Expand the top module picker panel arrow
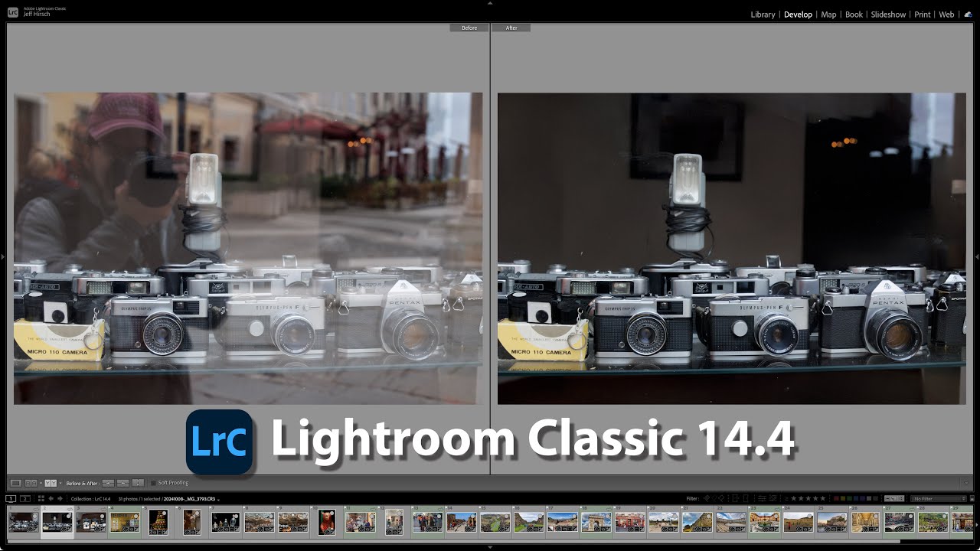The height and width of the screenshot is (551, 980). [490, 2]
